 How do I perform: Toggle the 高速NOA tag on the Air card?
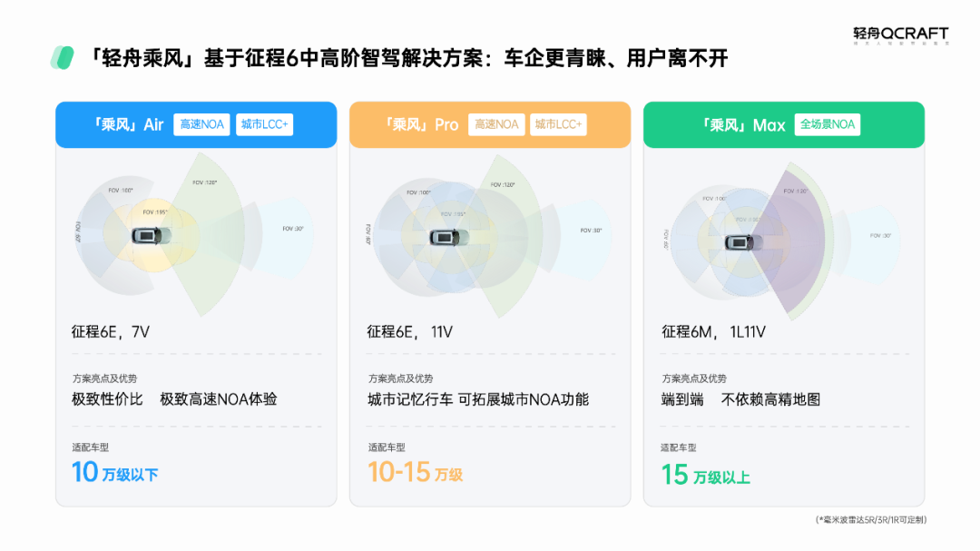click(201, 124)
